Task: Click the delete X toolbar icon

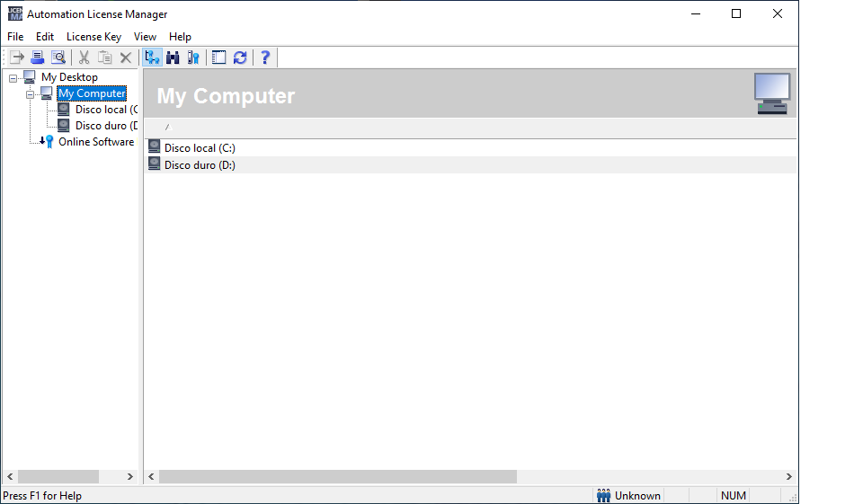Action: (126, 57)
